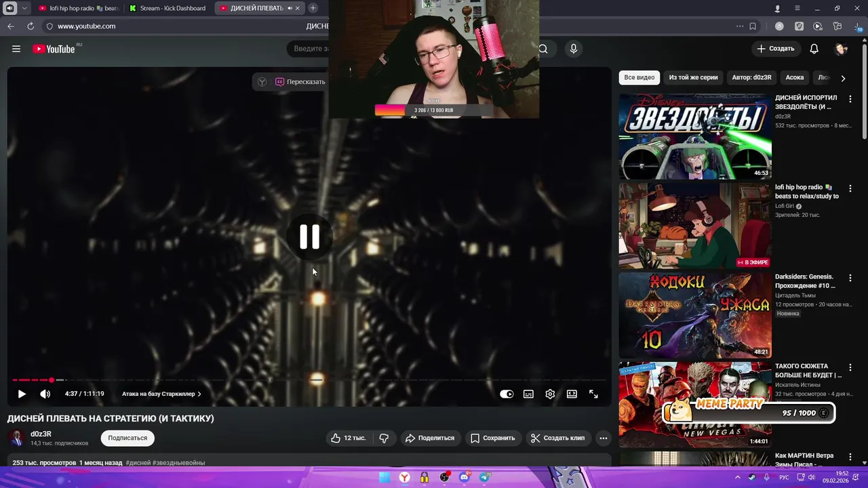The image size is (868, 488).
Task: Select the Из той же серии chip
Action: point(693,77)
